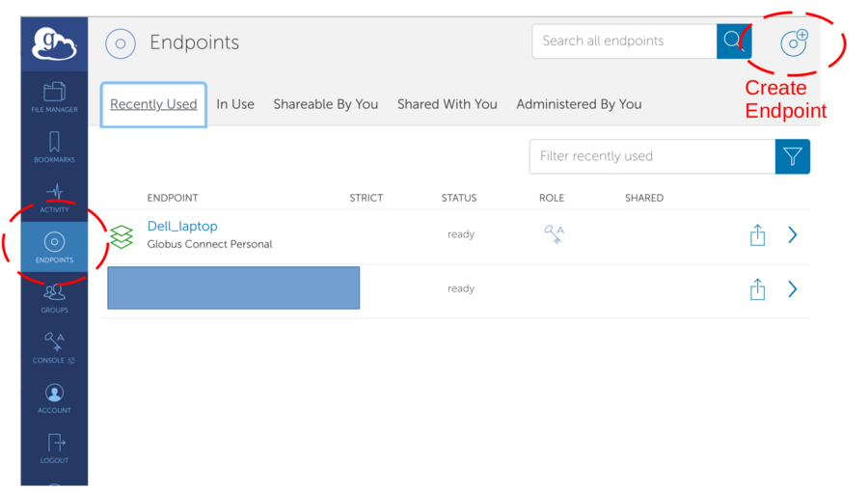This screenshot has width=868, height=491.
Task: Go to Bookmarks in sidebar
Action: point(54,147)
